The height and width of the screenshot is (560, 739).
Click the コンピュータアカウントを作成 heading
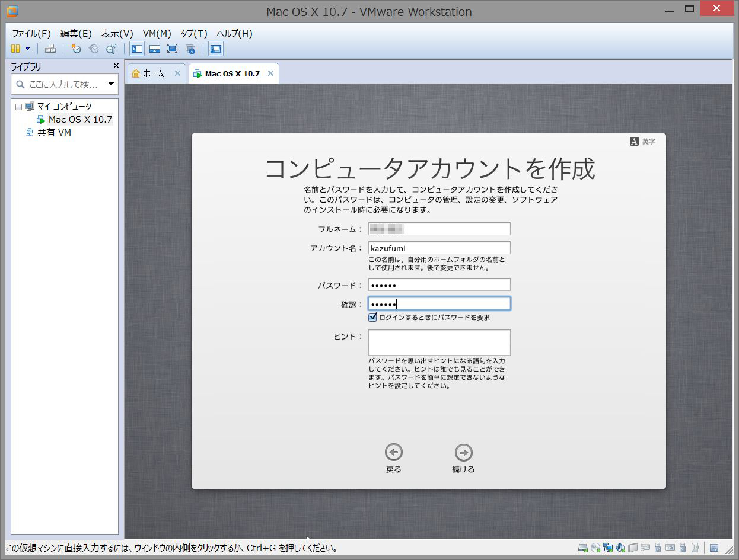tap(429, 168)
